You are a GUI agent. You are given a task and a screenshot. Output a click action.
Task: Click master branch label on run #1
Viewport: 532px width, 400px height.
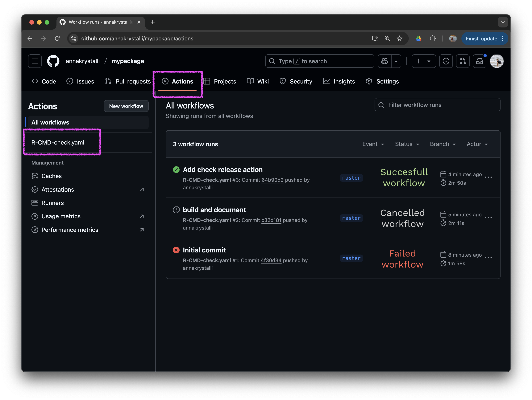[x=351, y=259]
